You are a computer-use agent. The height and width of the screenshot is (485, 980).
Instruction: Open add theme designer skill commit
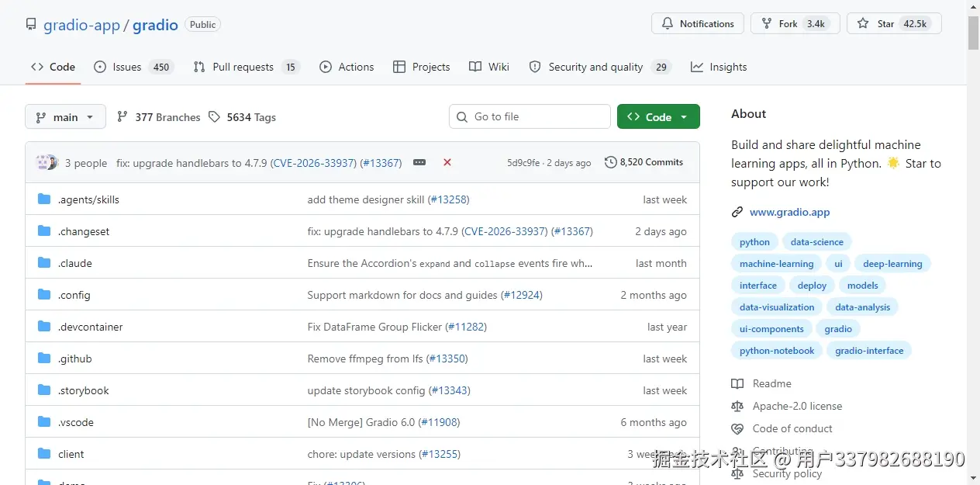(366, 199)
